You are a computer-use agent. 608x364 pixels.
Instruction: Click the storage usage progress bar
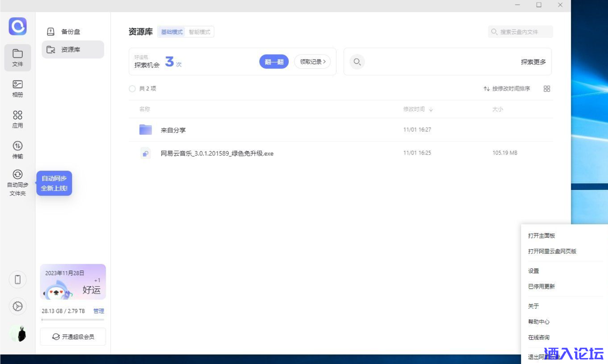[x=72, y=319]
